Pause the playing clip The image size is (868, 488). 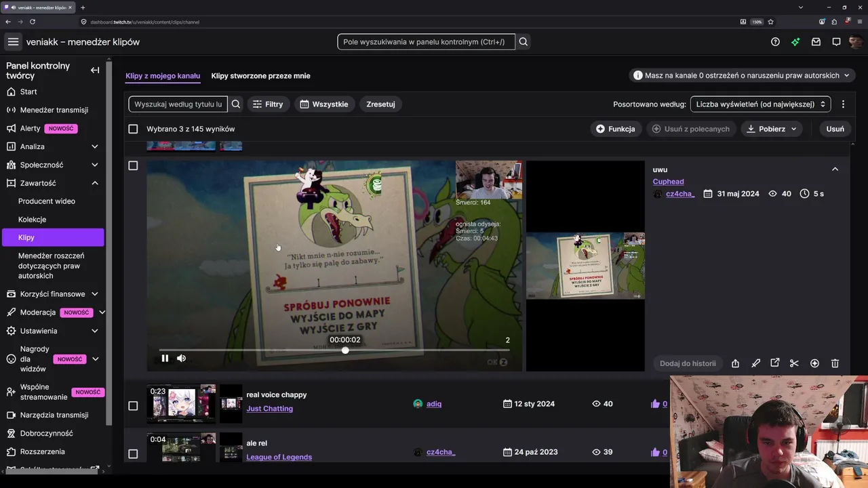tap(165, 359)
